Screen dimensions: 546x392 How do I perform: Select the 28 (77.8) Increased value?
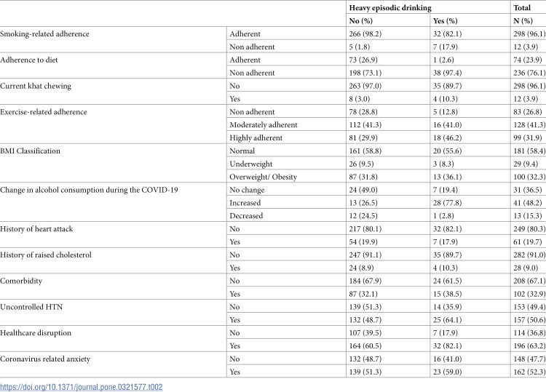coord(447,203)
